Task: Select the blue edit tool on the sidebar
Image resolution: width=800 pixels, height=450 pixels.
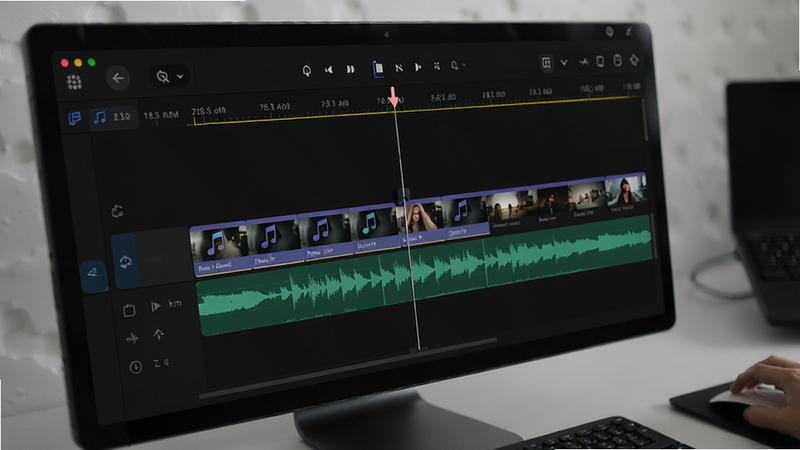Action: tap(93, 276)
